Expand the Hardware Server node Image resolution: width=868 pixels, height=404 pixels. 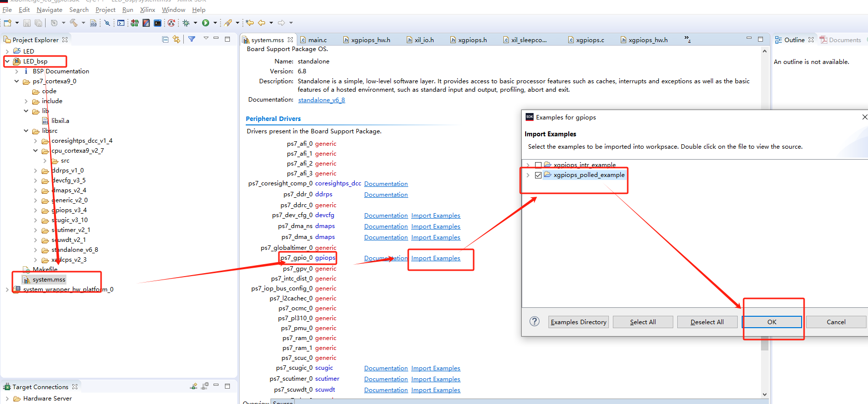(7, 399)
